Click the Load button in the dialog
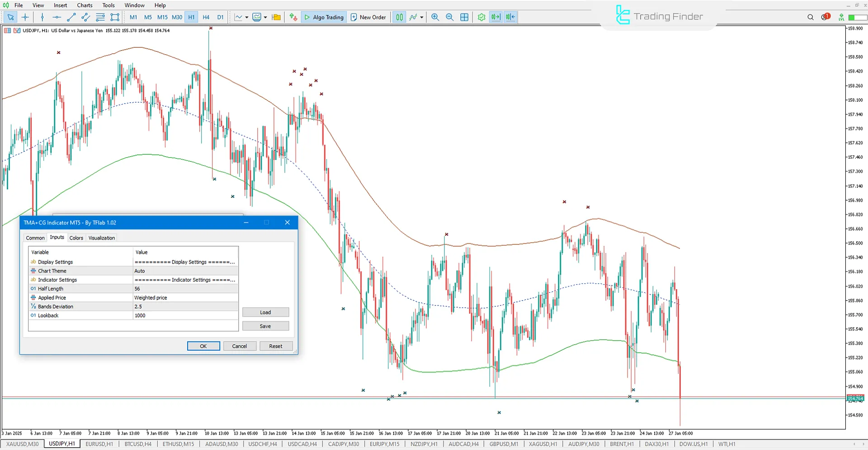Viewport: 868px width, 450px height. pyautogui.click(x=265, y=312)
